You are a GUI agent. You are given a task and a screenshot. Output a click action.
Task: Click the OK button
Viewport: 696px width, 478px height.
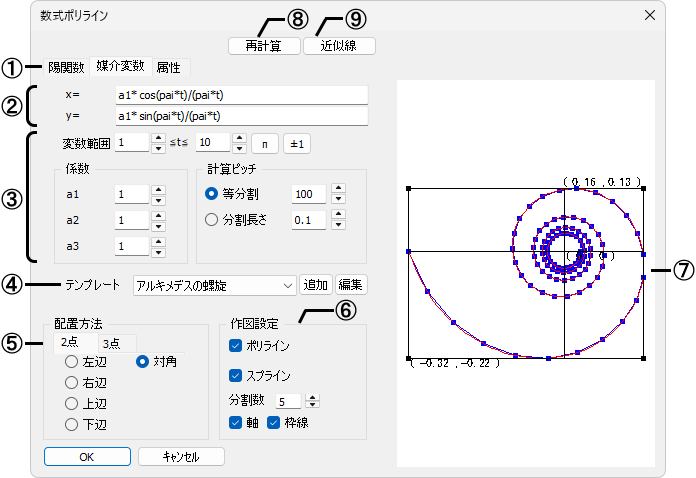pyautogui.click(x=87, y=457)
